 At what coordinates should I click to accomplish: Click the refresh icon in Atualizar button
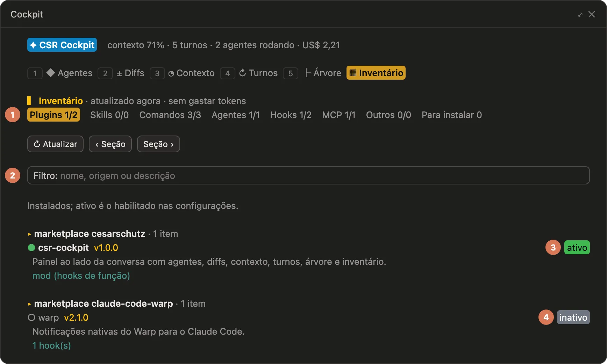point(37,144)
